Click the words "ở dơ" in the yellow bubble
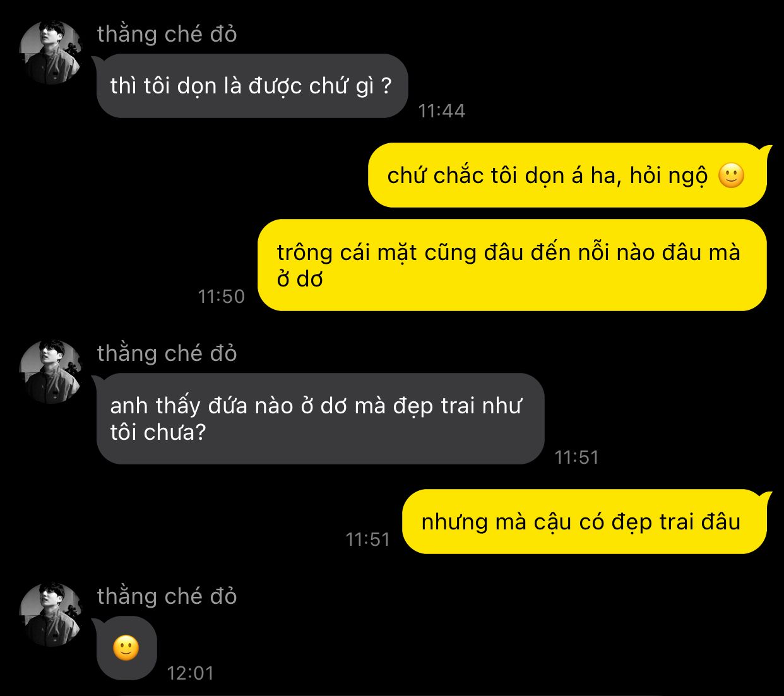Image resolution: width=784 pixels, height=696 pixels. [300, 279]
